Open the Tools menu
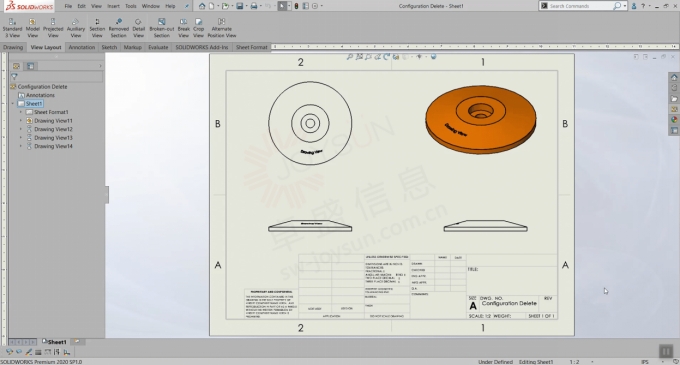 coord(131,6)
